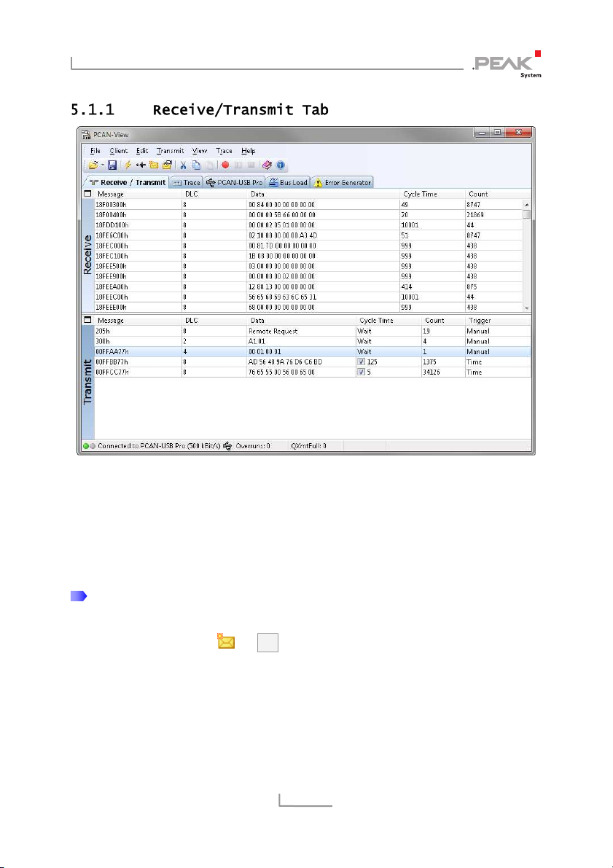Open the Trace menu
Viewport: 613px width, 868px height.
pyautogui.click(x=224, y=151)
